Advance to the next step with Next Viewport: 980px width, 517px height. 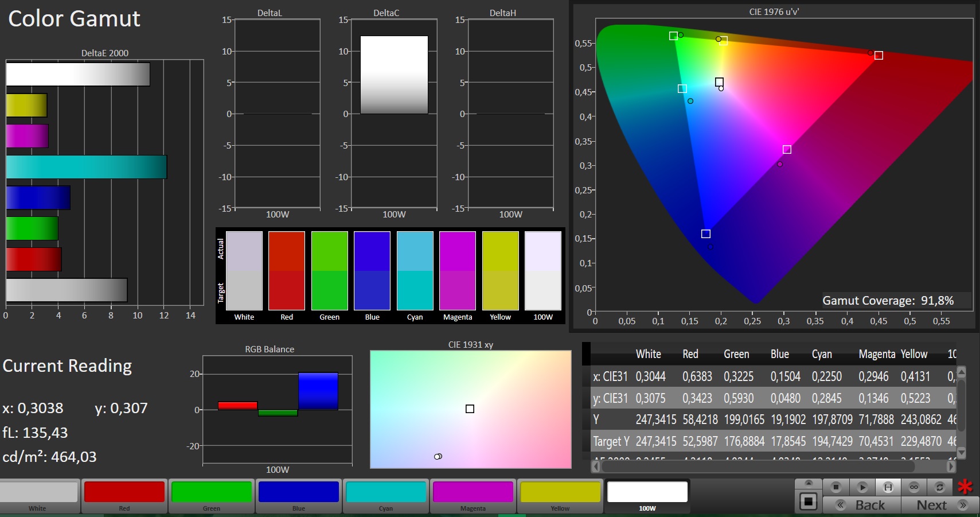(x=940, y=505)
